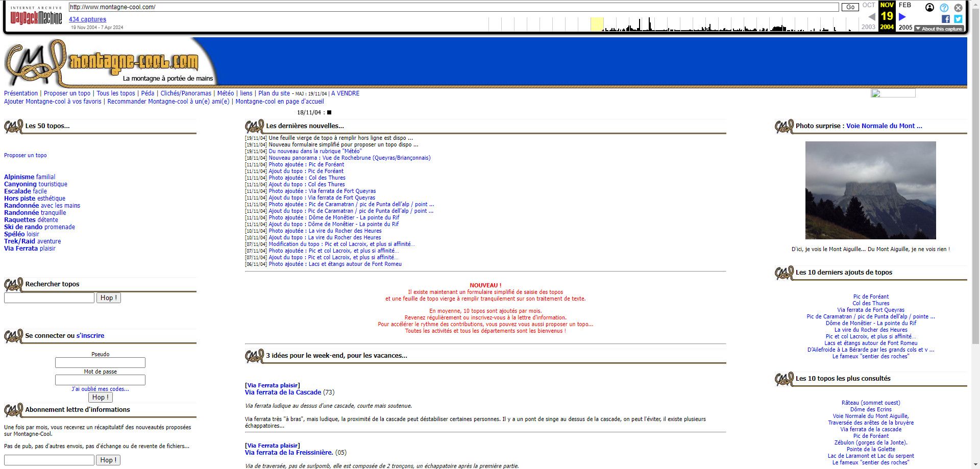Click the Pseudo input field
Screen dimensions: 980x469
[x=100, y=362]
